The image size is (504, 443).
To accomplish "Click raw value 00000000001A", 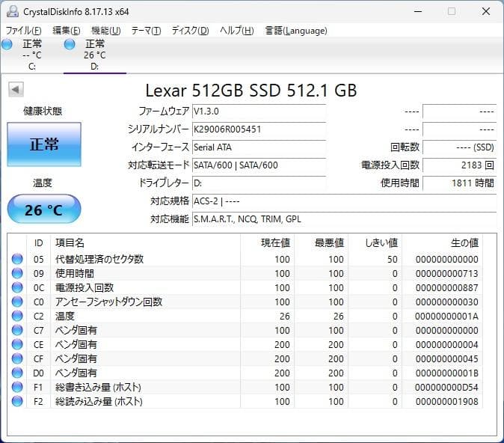I will [446, 316].
